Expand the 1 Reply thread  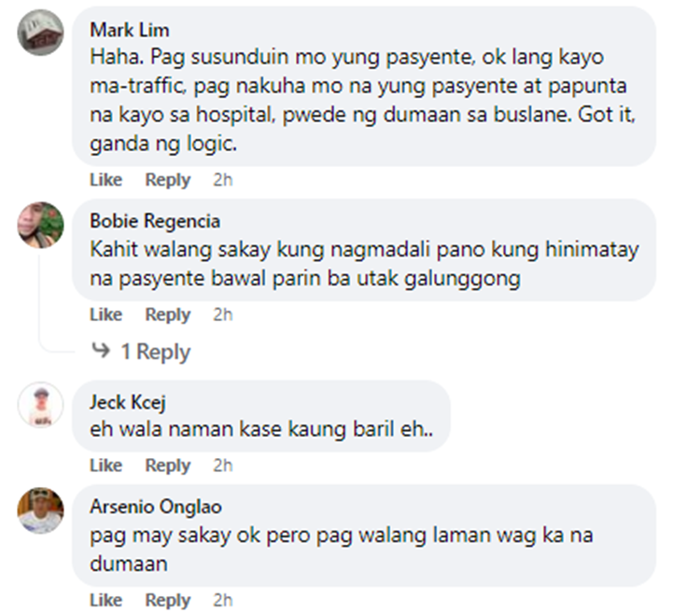156,352
